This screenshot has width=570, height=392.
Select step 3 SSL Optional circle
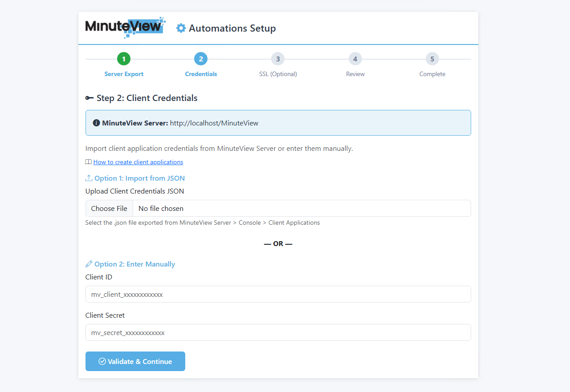pyautogui.click(x=278, y=58)
